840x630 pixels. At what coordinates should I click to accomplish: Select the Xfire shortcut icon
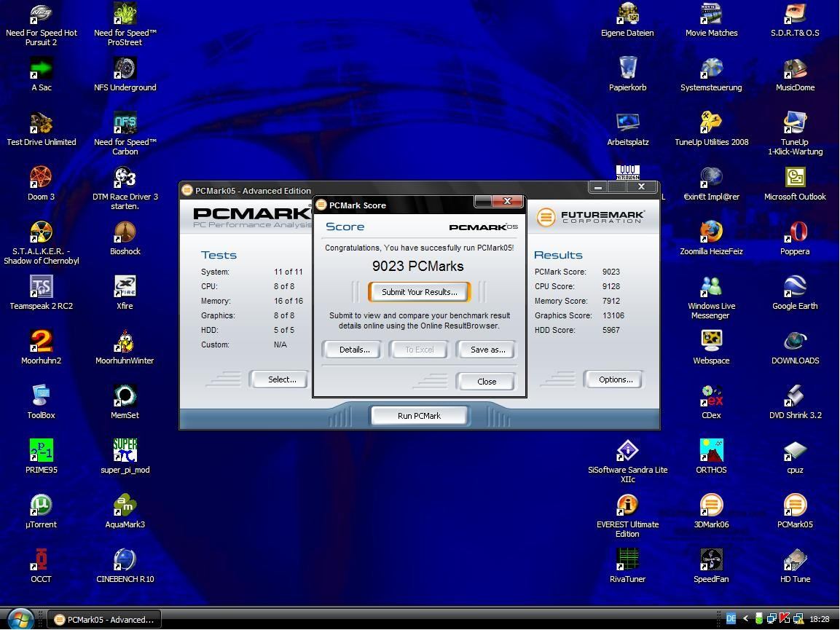(125, 288)
